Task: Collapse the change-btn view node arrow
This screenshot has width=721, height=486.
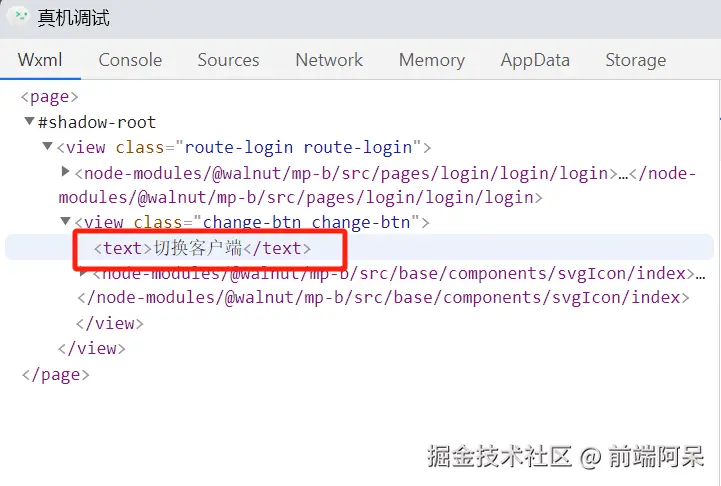Action: click(66, 222)
